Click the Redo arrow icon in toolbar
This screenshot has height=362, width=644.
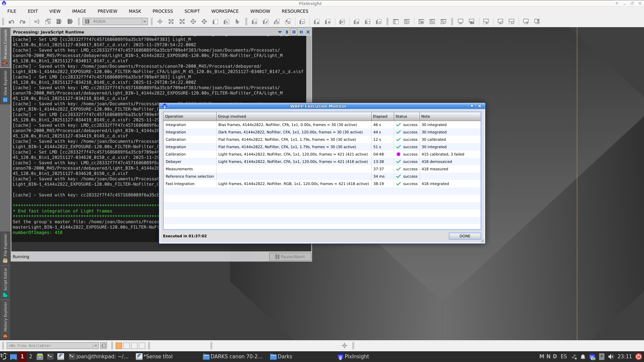click(22, 22)
